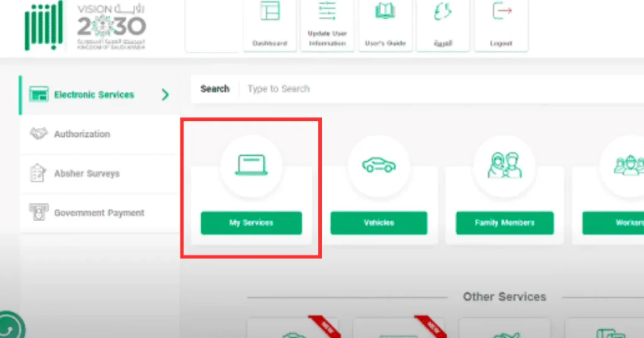Click the Search label beside the field

coord(215,89)
